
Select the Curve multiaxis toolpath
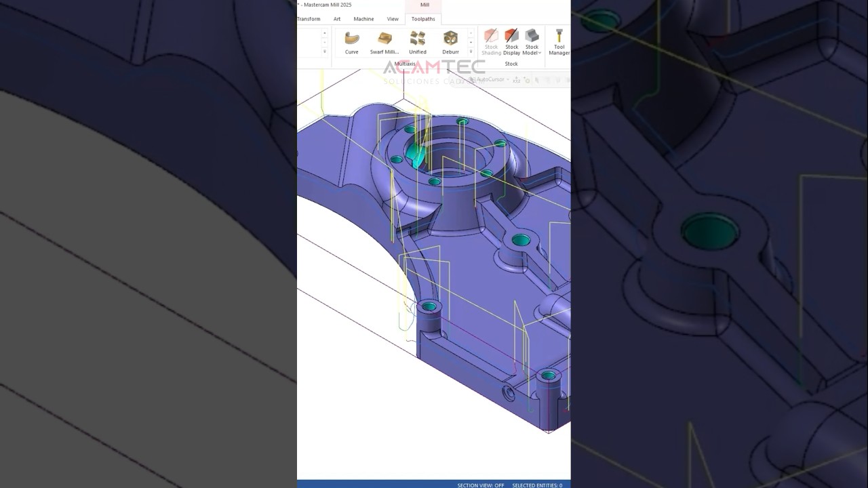click(351, 42)
